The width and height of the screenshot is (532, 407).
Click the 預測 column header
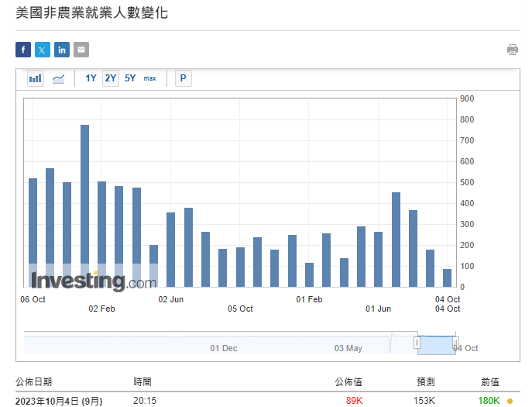pos(426,382)
